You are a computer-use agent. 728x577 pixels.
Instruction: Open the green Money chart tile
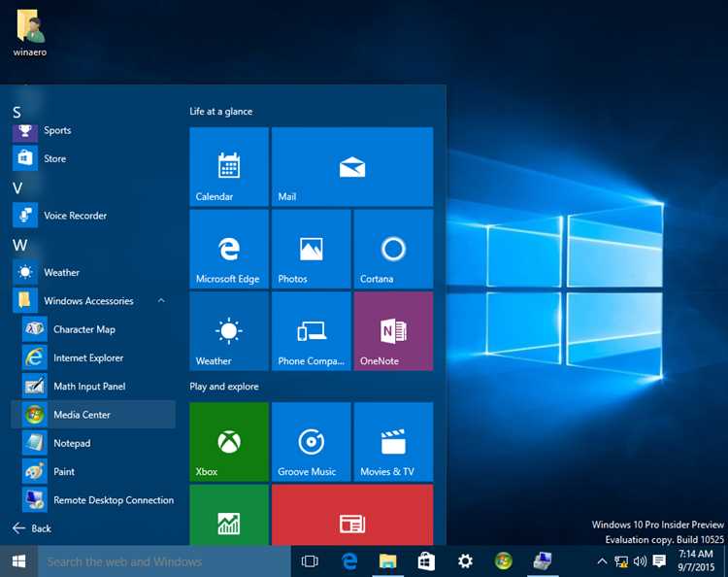coord(229,515)
